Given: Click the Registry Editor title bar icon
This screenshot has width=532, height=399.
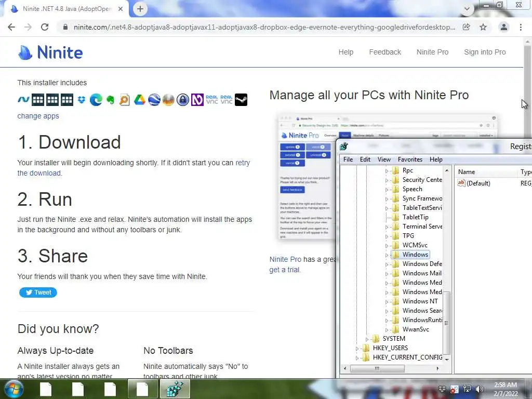Looking at the screenshot, I should pyautogui.click(x=344, y=146).
